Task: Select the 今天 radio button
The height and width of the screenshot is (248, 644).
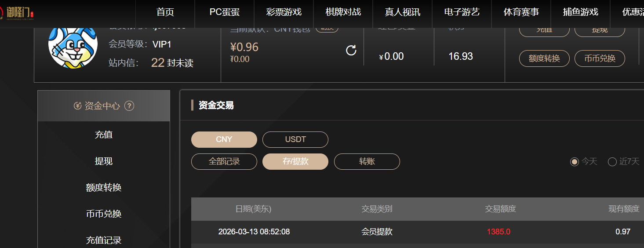Action: pyautogui.click(x=575, y=162)
